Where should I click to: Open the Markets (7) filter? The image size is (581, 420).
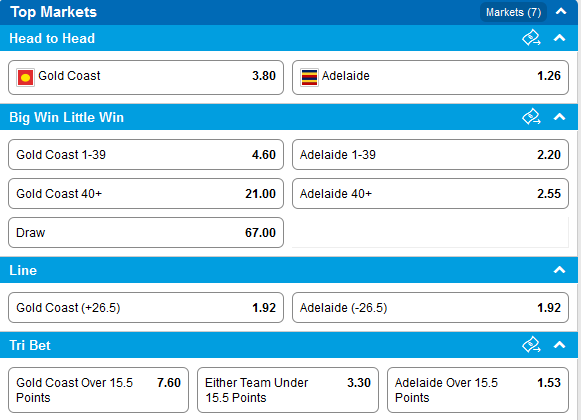click(513, 12)
